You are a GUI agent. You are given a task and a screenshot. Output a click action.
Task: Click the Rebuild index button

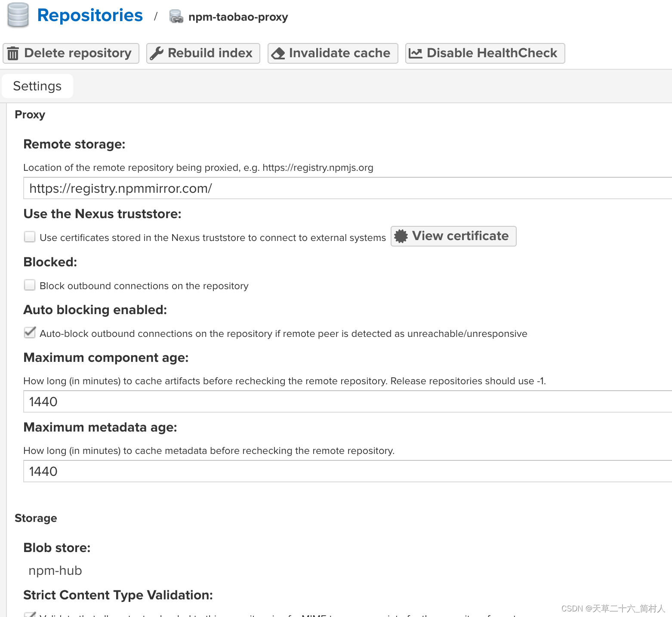(203, 53)
